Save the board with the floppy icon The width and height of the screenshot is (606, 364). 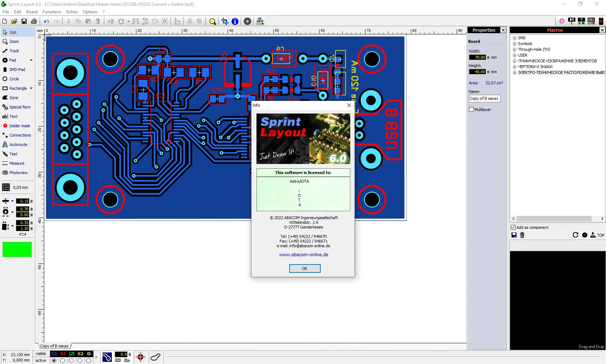coord(24,21)
